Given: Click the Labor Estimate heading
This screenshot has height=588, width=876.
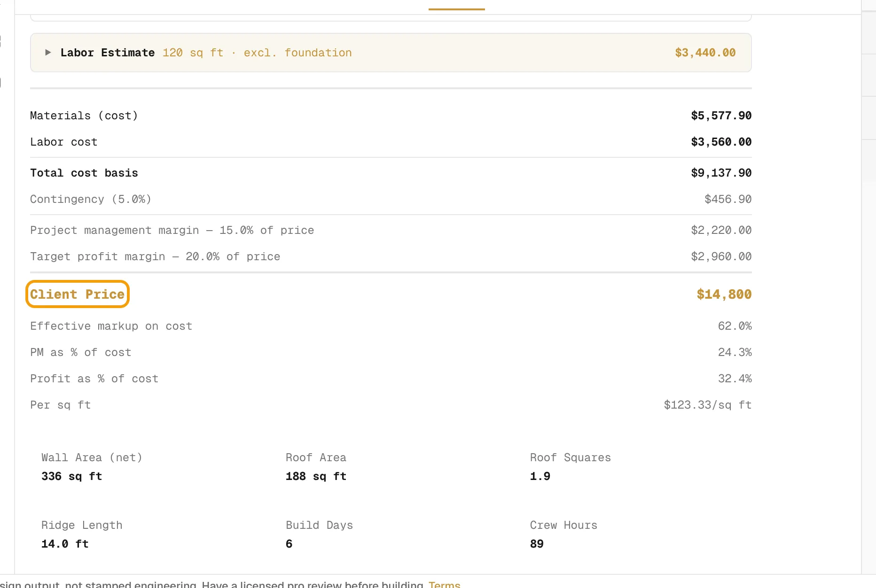Looking at the screenshot, I should coord(108,53).
